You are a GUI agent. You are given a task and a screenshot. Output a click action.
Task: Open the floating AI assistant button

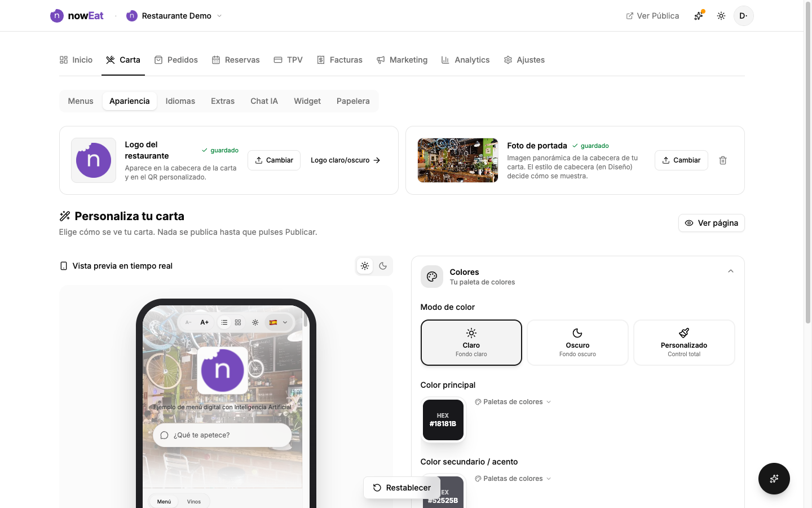[x=774, y=479]
